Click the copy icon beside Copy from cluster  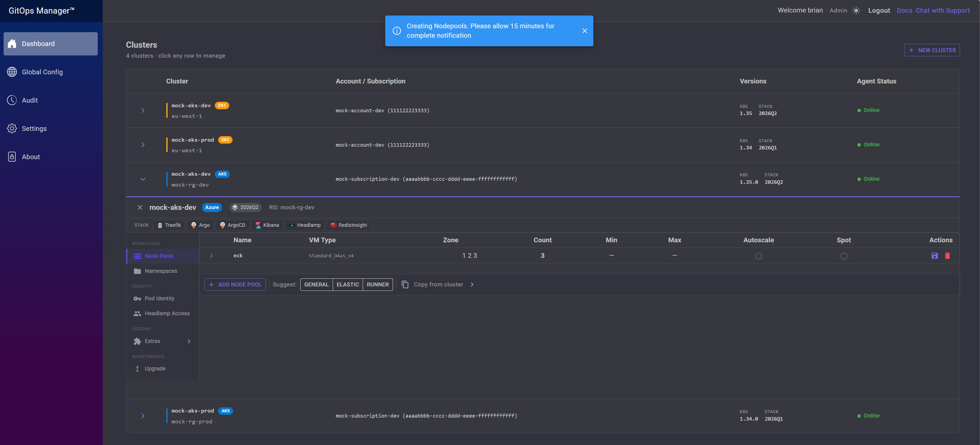[x=405, y=285]
